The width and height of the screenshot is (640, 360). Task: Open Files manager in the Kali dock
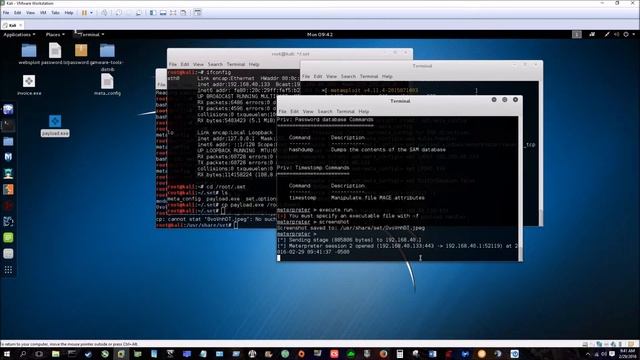point(8,141)
